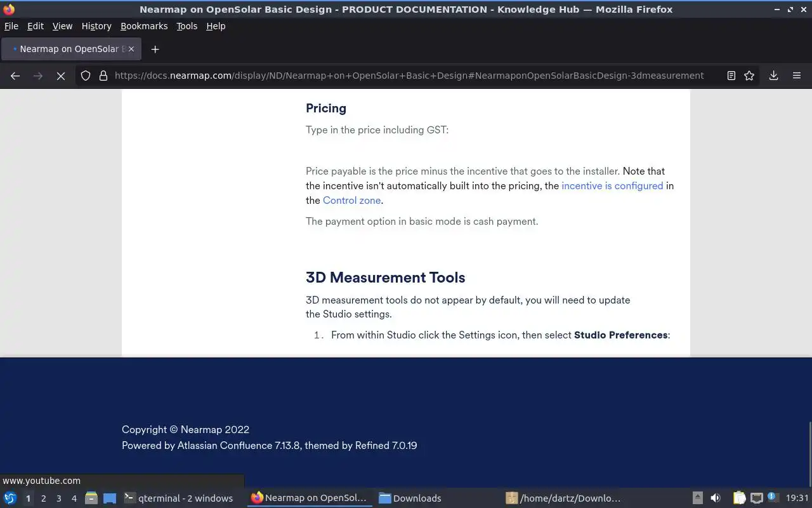Follow the 'Control zone' link

pos(351,200)
